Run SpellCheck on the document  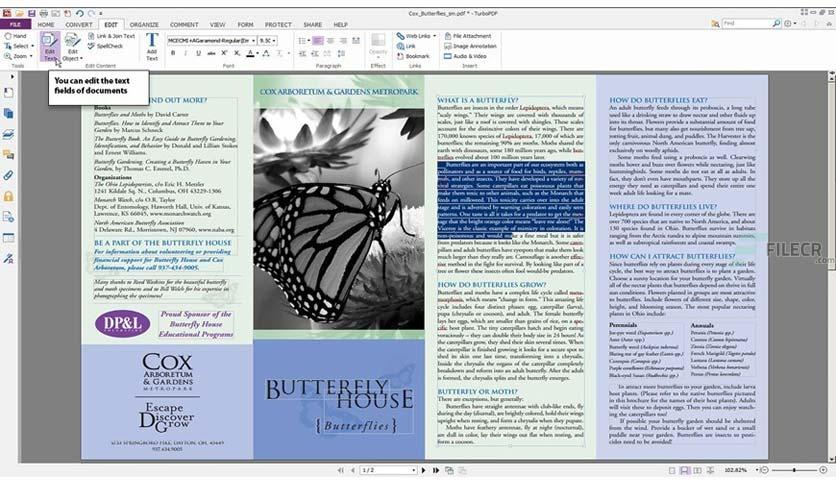coord(106,46)
